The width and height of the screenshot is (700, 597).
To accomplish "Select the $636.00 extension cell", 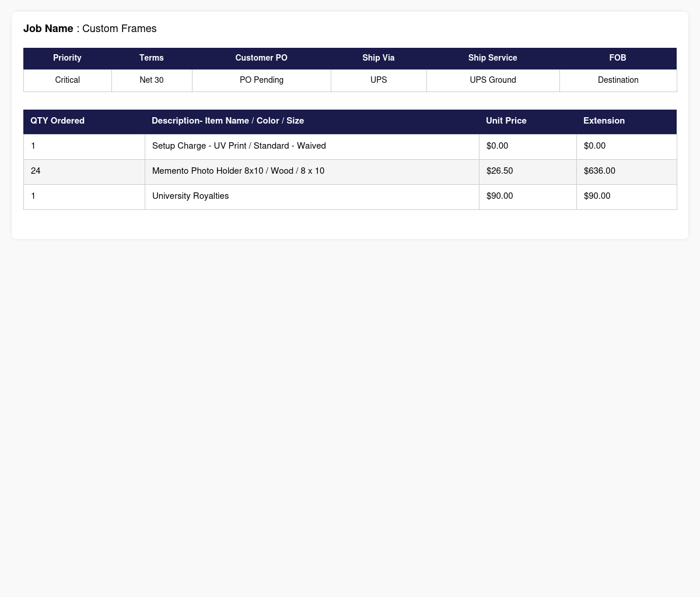I will (x=626, y=171).
